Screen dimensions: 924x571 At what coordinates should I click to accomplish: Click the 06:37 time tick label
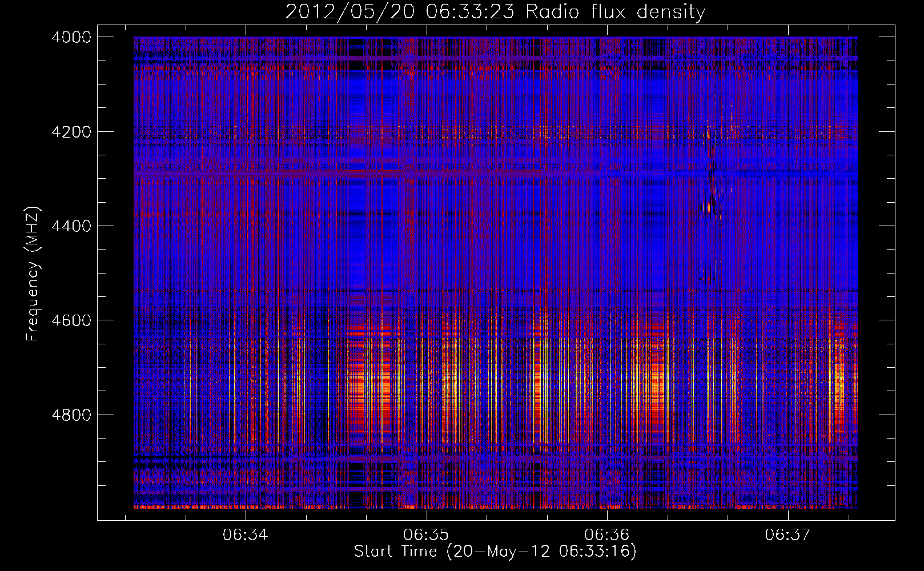[788, 535]
